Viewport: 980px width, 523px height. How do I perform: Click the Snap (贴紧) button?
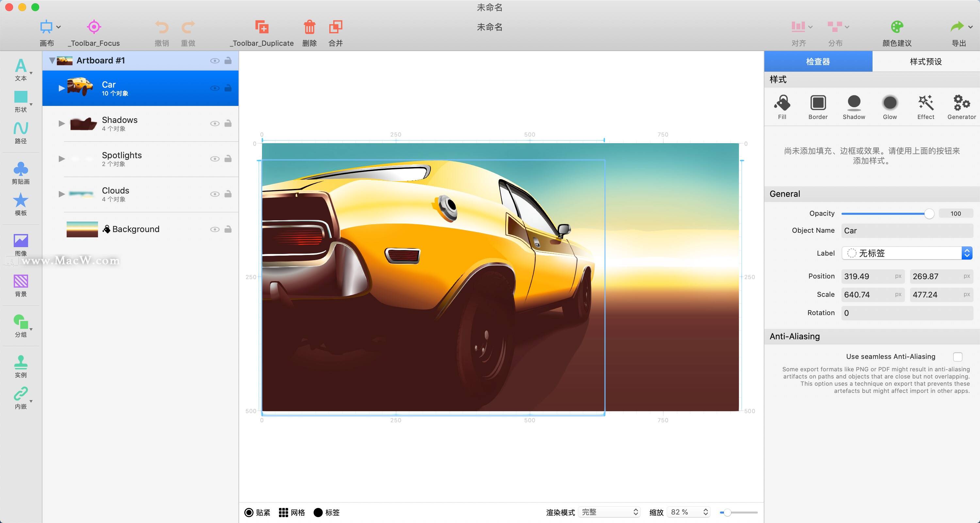click(x=257, y=512)
